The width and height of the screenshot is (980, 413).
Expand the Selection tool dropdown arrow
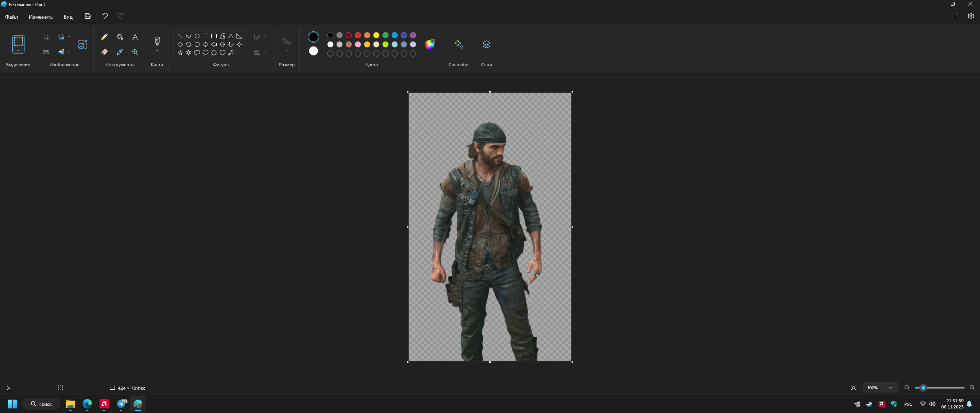(18, 50)
